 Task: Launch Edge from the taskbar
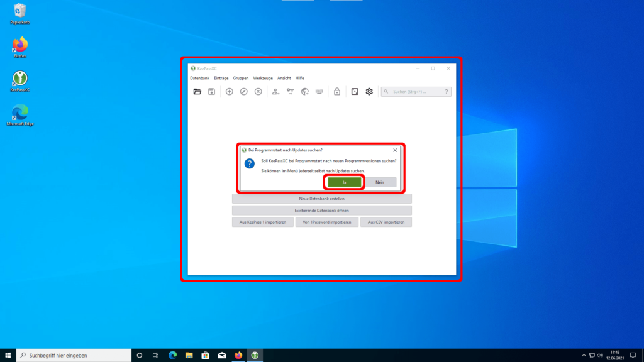point(172,356)
